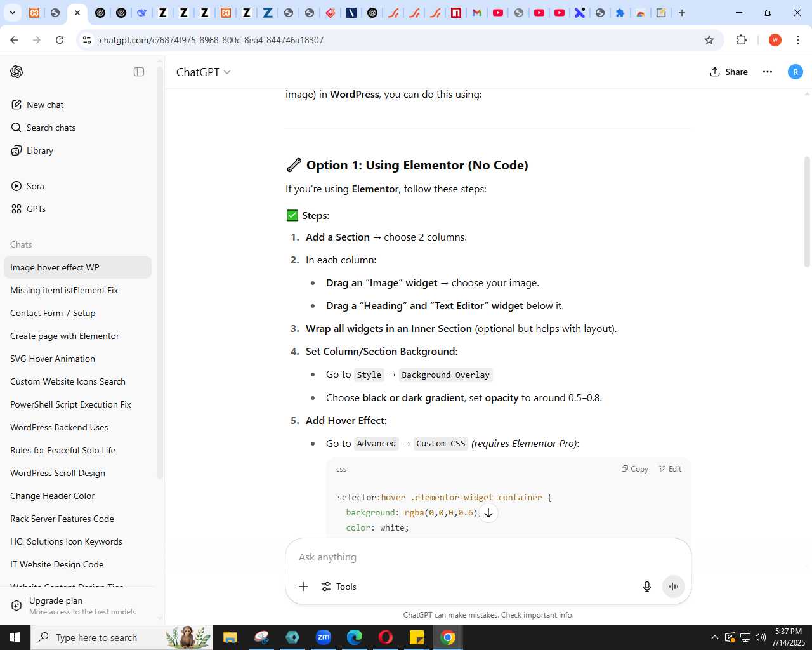This screenshot has width=812, height=650.
Task: Switch to the first YouTube tab
Action: (498, 13)
